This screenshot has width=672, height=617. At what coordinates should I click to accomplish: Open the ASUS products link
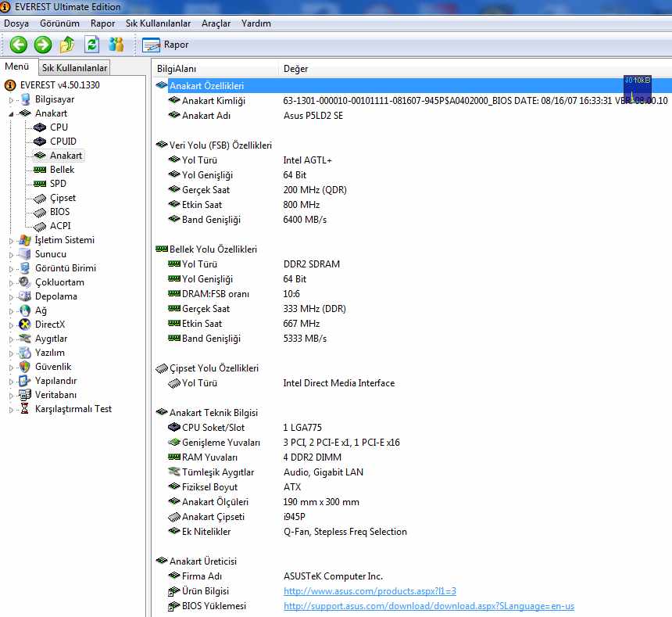pos(370,591)
